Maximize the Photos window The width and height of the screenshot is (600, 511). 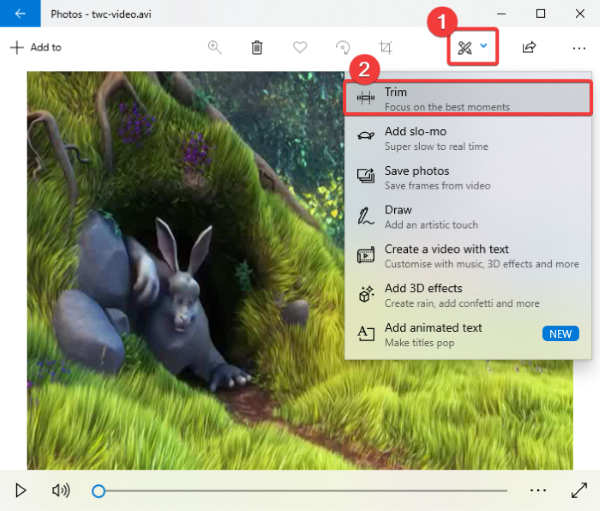540,14
